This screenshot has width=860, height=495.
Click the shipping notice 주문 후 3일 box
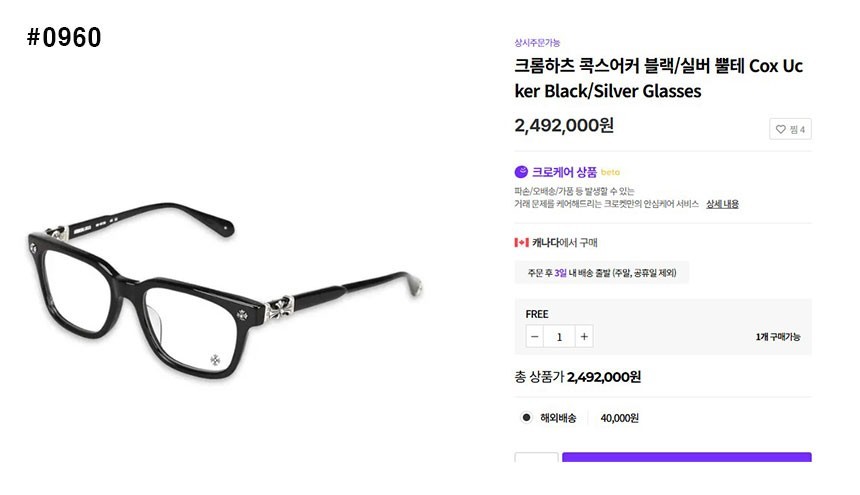pyautogui.click(x=601, y=273)
